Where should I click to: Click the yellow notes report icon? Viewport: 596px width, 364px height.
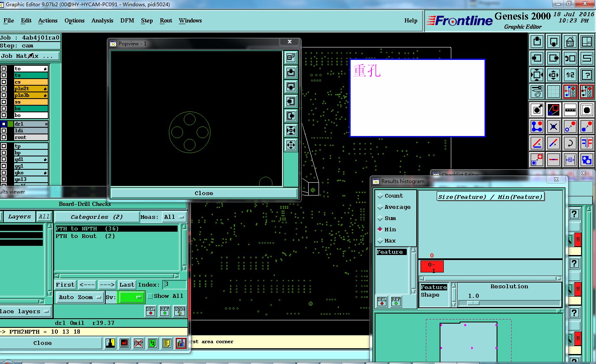(x=167, y=343)
